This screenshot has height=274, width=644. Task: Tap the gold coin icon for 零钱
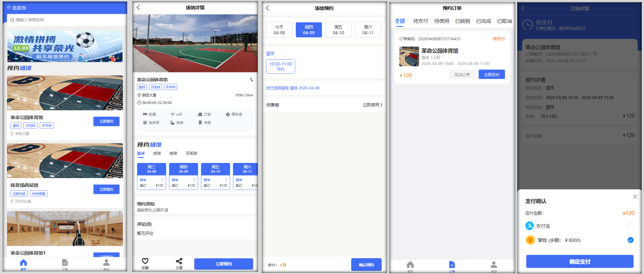[530, 240]
